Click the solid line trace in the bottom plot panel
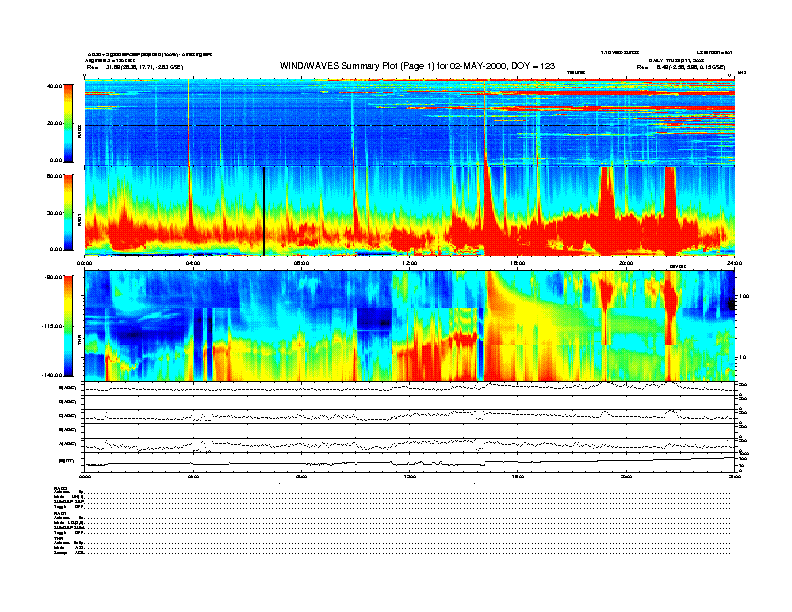792x612 pixels. (x=409, y=462)
